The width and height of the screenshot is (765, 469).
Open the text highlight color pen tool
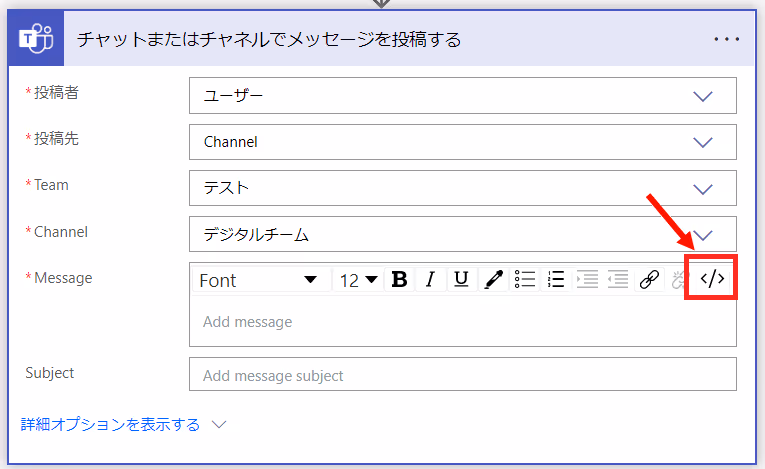click(x=493, y=280)
